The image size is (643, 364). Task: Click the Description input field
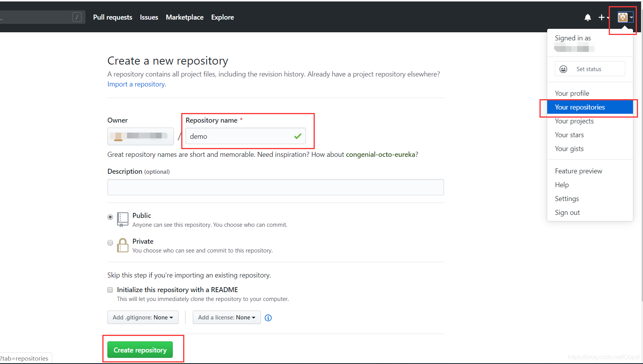(276, 187)
